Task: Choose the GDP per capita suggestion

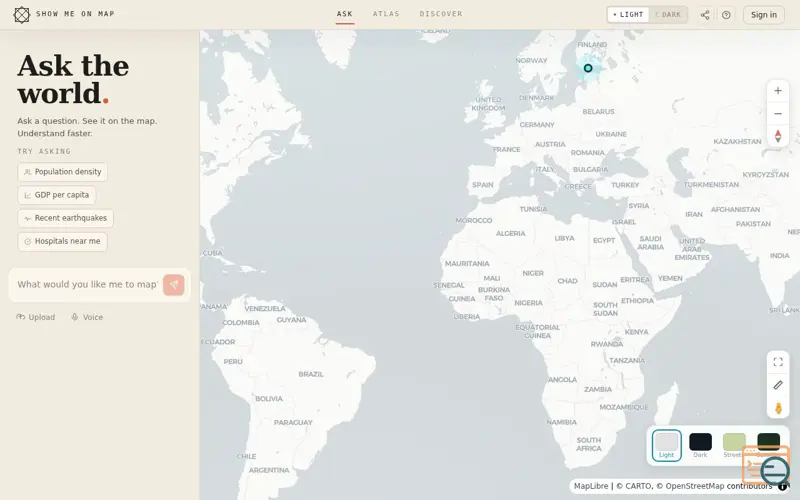Action: click(x=57, y=195)
